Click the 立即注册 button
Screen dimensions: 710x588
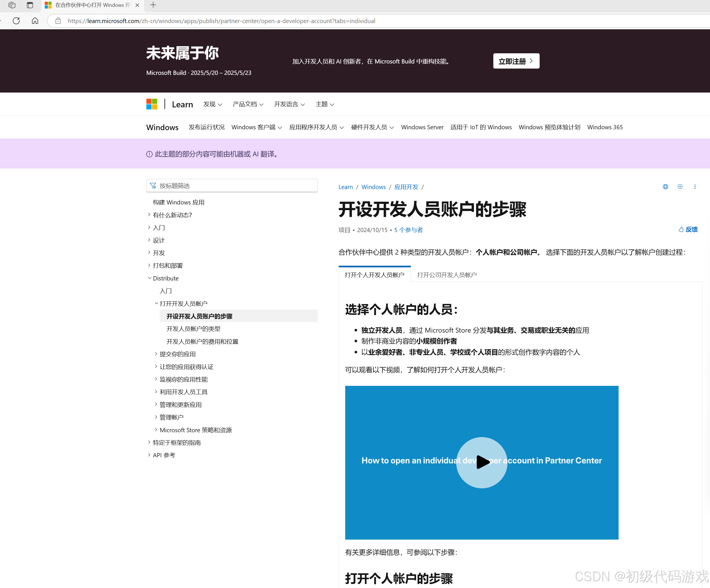(516, 61)
